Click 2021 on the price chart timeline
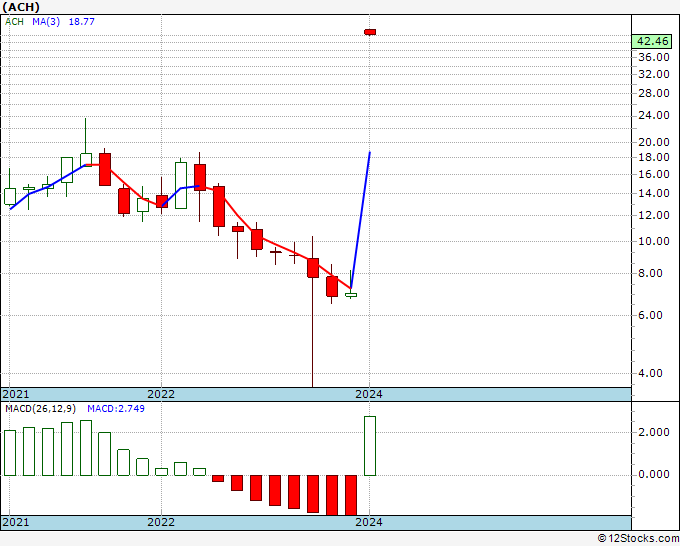 pos(16,394)
